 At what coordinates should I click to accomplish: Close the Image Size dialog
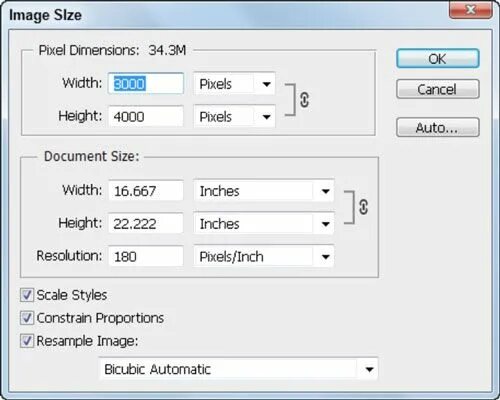point(471,10)
